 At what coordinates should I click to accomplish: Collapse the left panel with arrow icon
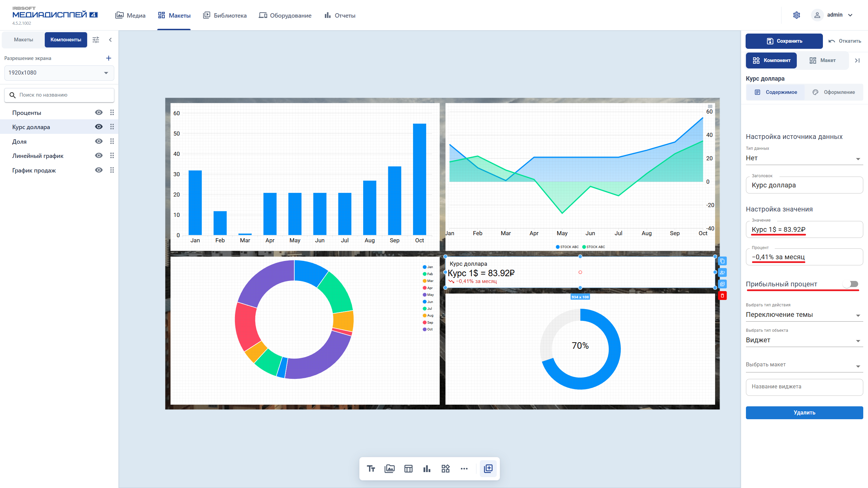point(110,40)
